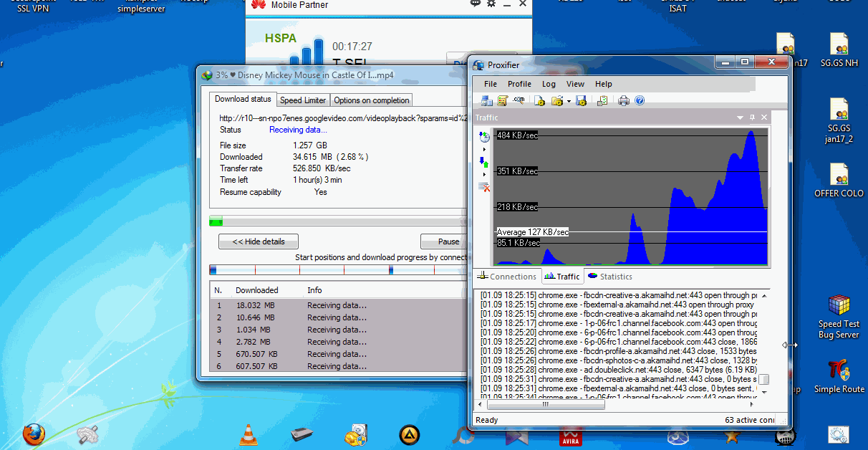The height and width of the screenshot is (450, 868).
Task: Click the download URL text in IDM window
Action: pyautogui.click(x=343, y=118)
